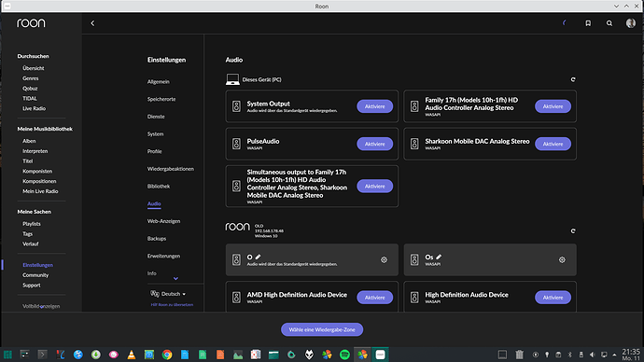The image size is (644, 362).
Task: Launch Google Chrome from the taskbar
Action: click(167, 355)
